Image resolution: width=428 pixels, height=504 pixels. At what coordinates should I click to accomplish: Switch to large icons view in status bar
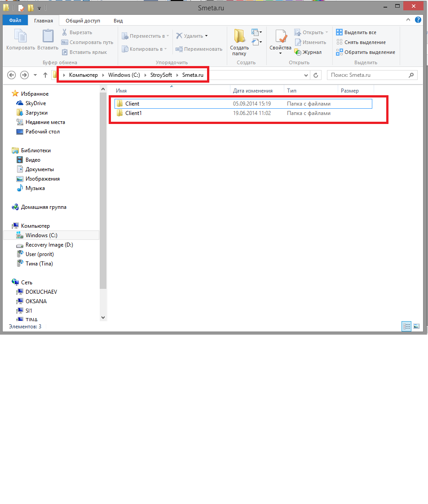tap(416, 327)
